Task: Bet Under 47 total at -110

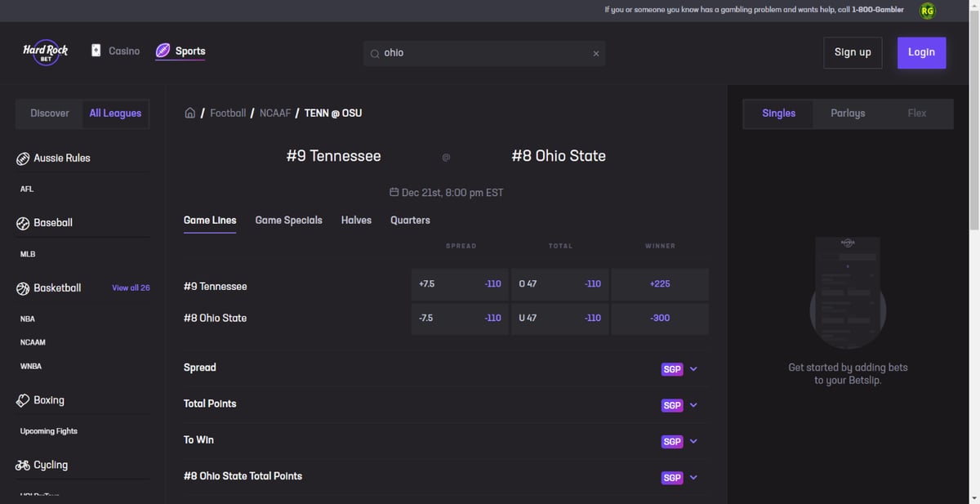Action: (559, 319)
